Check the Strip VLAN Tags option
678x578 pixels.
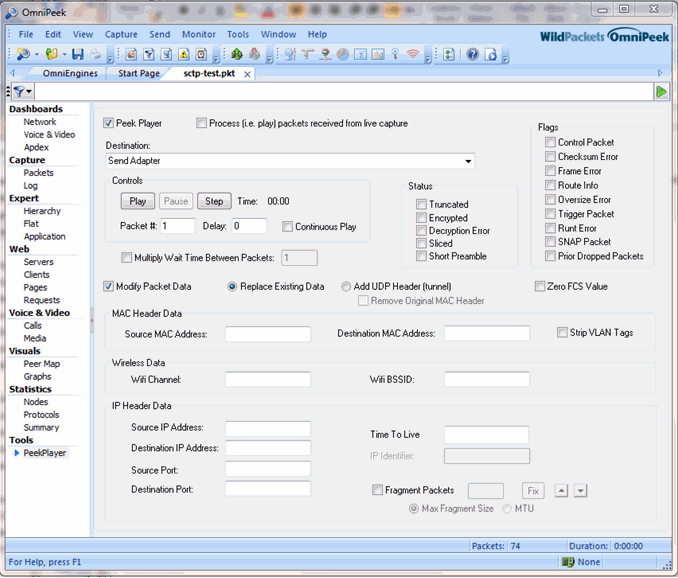(562, 332)
